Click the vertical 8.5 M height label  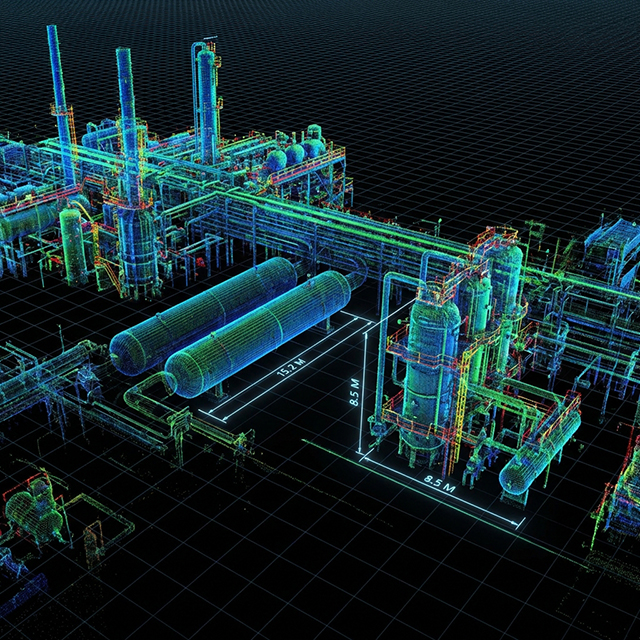[x=354, y=392]
